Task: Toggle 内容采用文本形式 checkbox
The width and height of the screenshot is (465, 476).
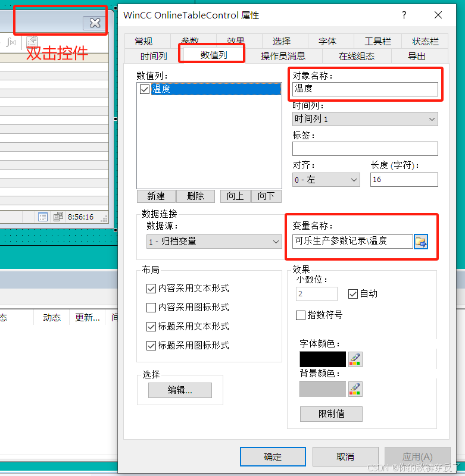Action: 151,289
